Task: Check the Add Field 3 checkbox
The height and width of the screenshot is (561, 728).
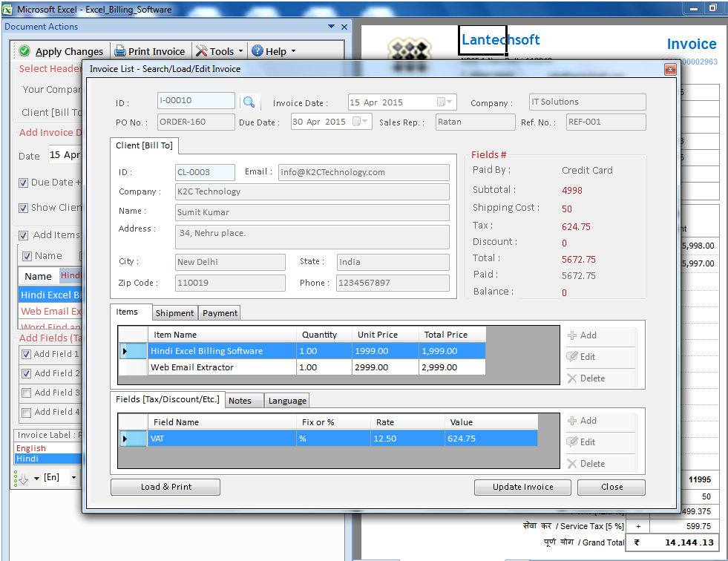Action: coord(27,393)
